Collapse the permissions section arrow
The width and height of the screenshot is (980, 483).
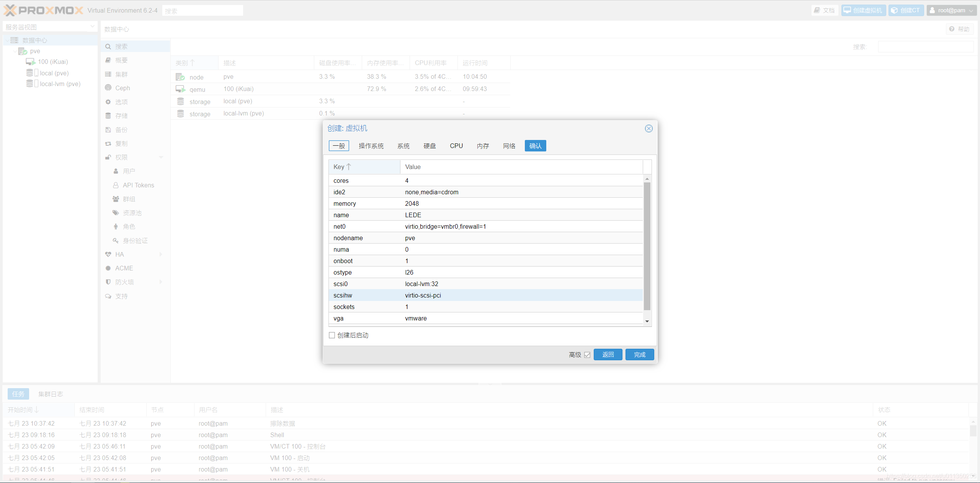click(x=161, y=157)
